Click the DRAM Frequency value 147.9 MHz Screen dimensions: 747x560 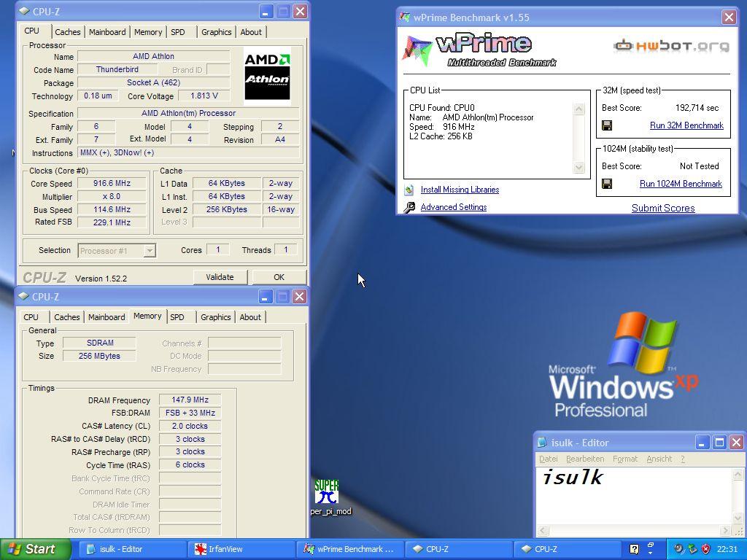190,400
